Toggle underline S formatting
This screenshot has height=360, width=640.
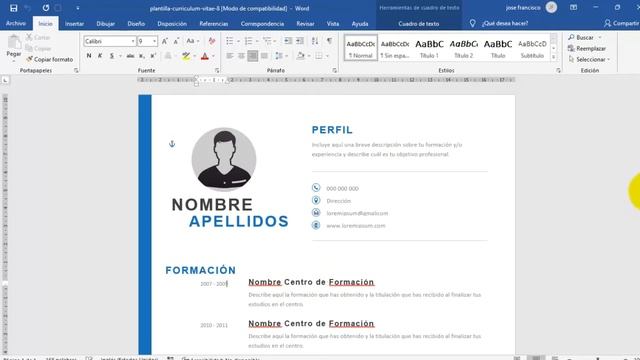[111, 56]
